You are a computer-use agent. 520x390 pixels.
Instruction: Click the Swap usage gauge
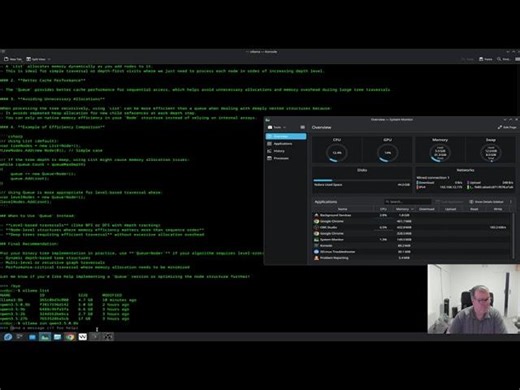click(x=491, y=153)
